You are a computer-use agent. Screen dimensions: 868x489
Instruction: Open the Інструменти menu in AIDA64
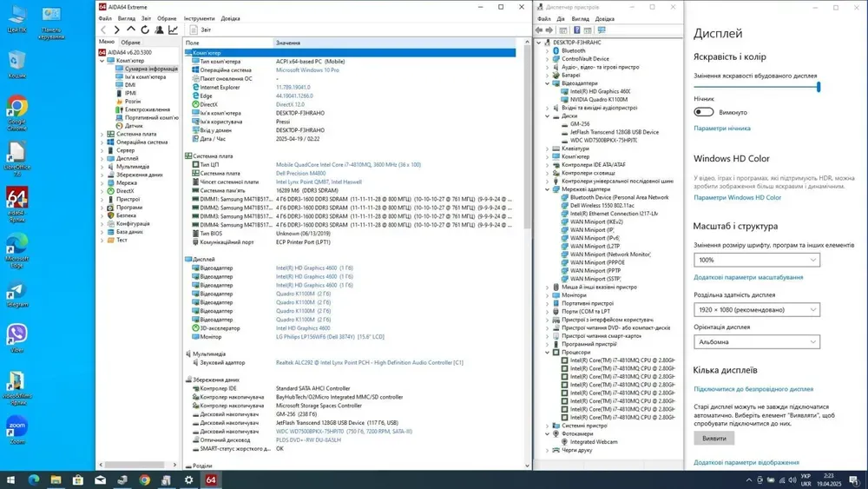[x=199, y=18]
